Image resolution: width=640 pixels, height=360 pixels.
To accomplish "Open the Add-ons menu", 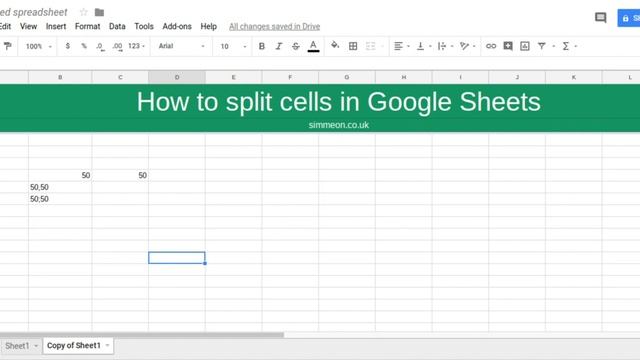I will tap(177, 27).
